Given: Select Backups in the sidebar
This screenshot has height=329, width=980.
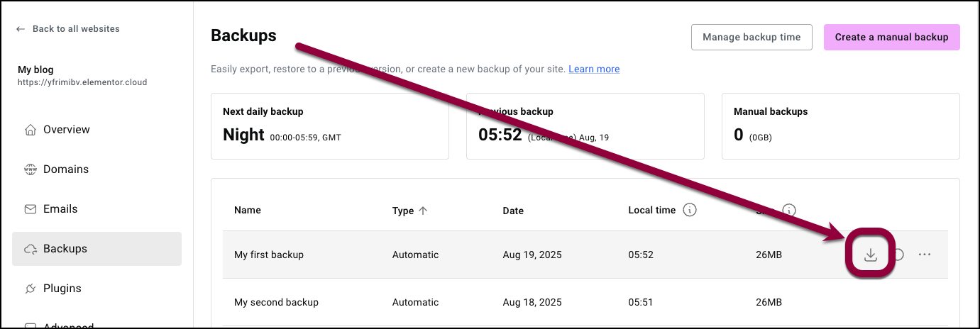Looking at the screenshot, I should (x=97, y=249).
